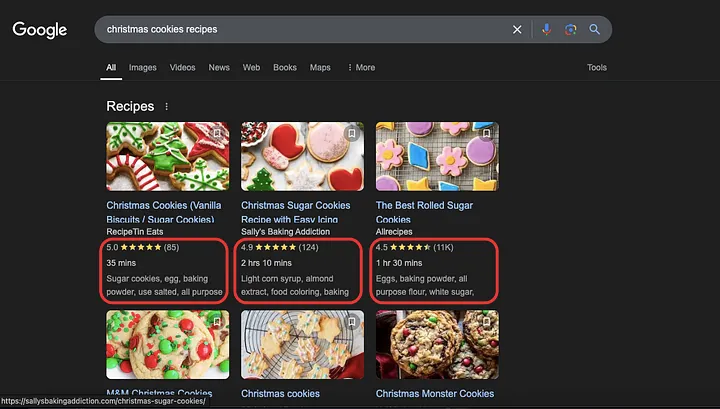Click the red mitten sugar cookies thumbnail

point(302,156)
